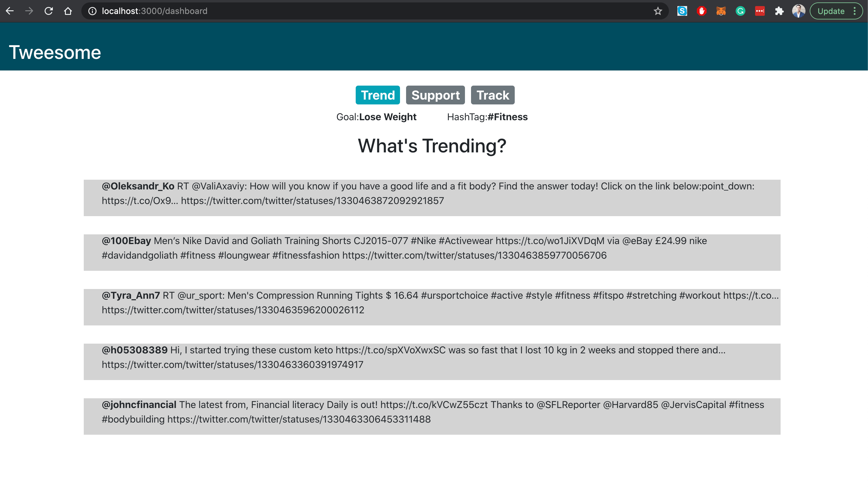Switch to the Track tab
Image resolution: width=868 pixels, height=493 pixels.
point(492,95)
